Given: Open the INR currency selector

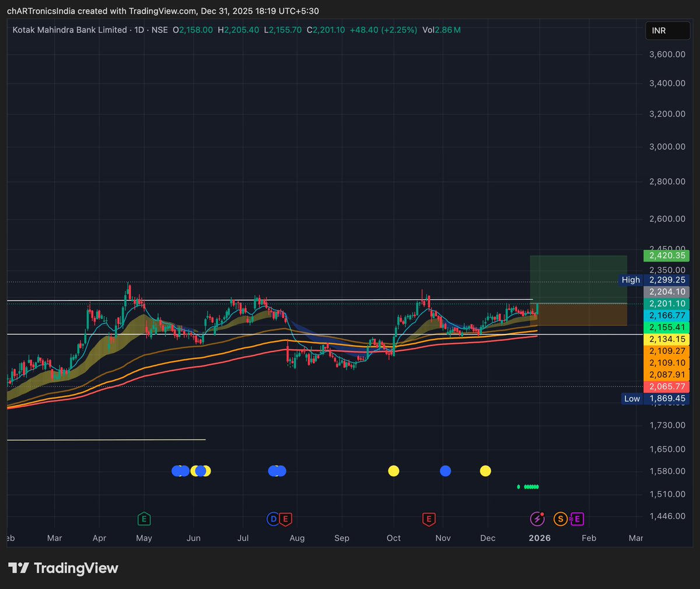Looking at the screenshot, I should (x=667, y=30).
